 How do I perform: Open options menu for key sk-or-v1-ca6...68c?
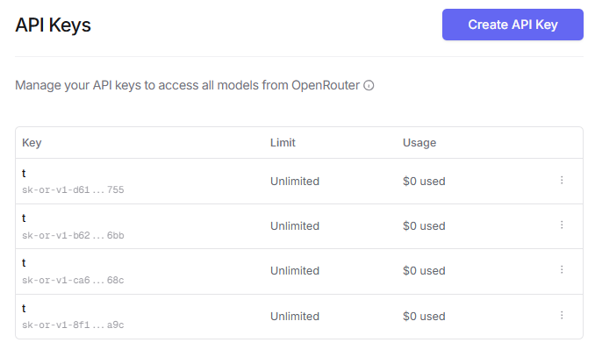click(x=562, y=269)
